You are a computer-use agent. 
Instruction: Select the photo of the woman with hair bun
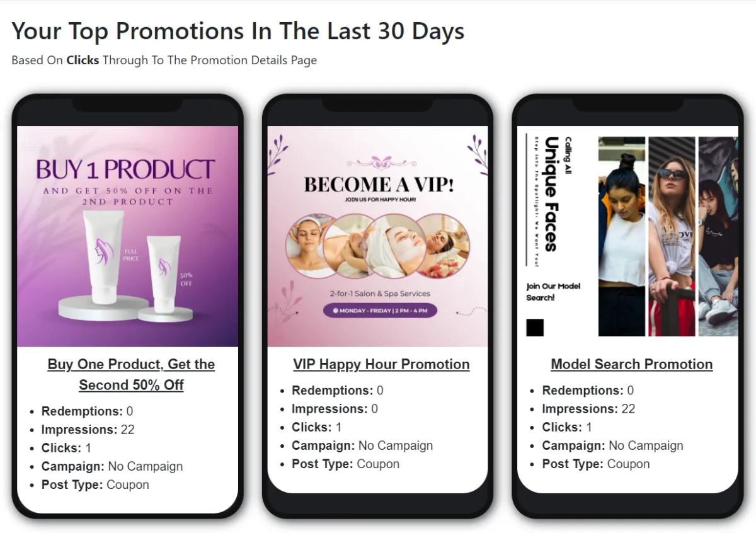[622, 236]
